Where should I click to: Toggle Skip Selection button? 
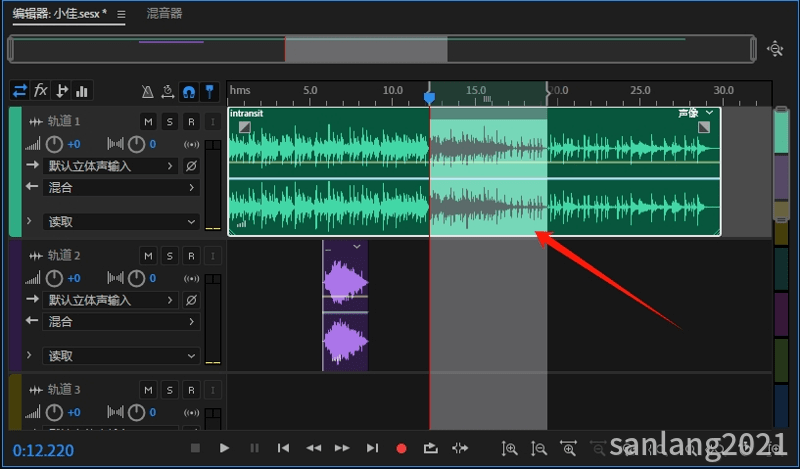pyautogui.click(x=460, y=449)
